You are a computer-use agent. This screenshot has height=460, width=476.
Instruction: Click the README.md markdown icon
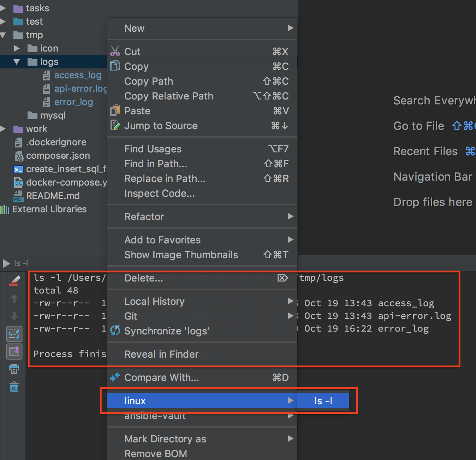[18, 196]
